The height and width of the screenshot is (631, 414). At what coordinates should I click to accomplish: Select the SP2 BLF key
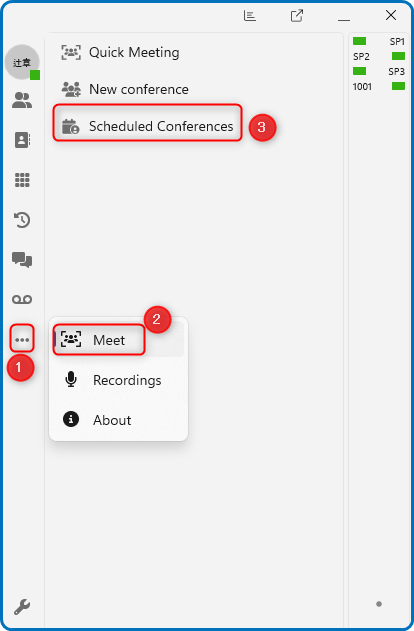(379, 56)
